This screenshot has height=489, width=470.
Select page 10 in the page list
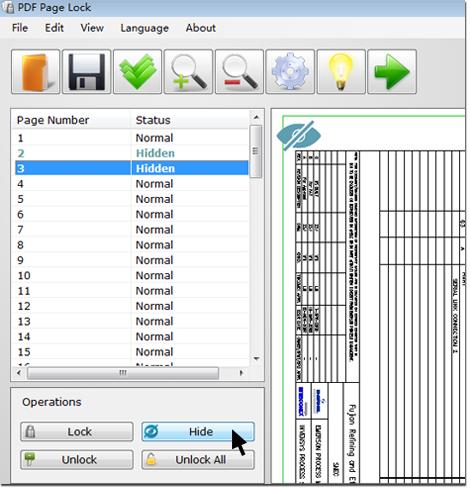click(x=130, y=275)
